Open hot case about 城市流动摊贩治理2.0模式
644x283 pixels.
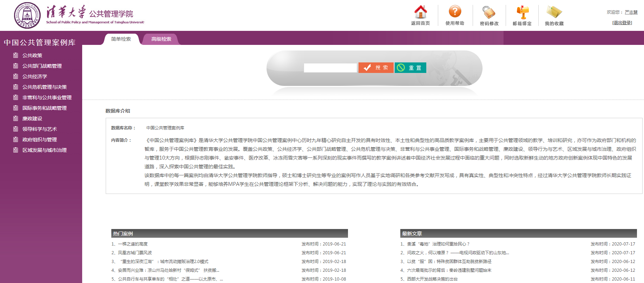164,262
